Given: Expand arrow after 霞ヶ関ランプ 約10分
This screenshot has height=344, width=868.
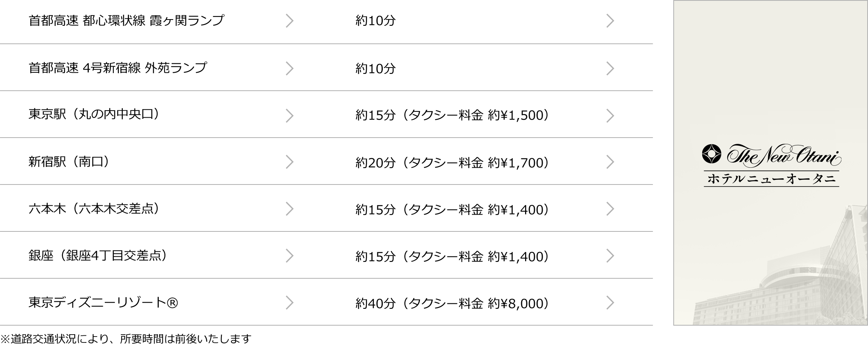Looking at the screenshot, I should pos(610,21).
